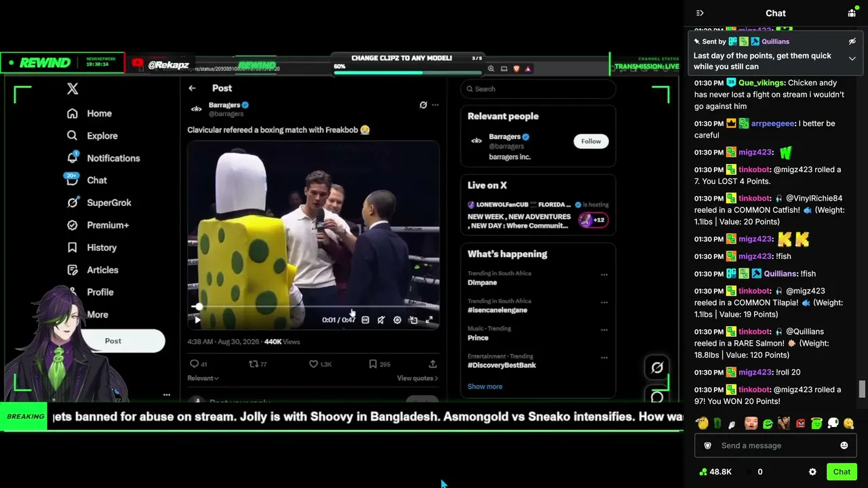Open more options for Prince trend
The width and height of the screenshot is (868, 488).
604,330
